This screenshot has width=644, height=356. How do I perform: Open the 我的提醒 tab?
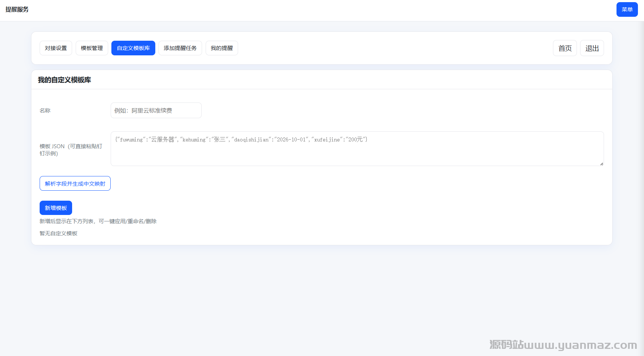point(222,48)
